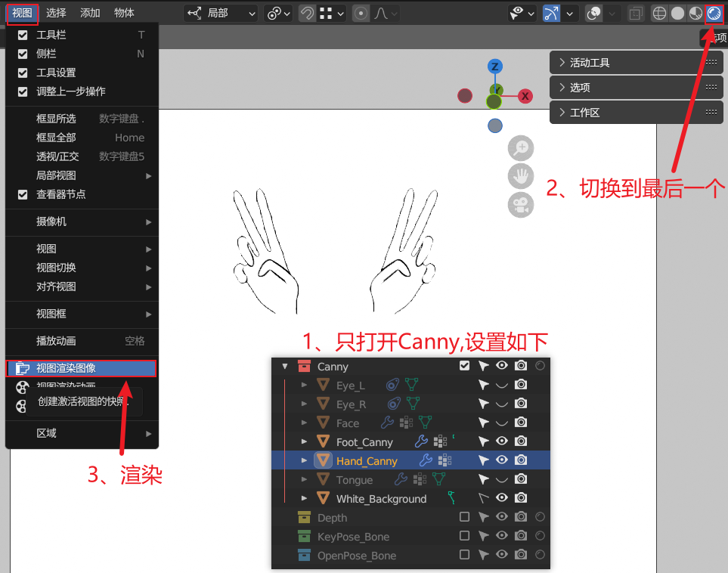728x573 pixels.
Task: Open the 局部视图 submenu
Action: 82,175
